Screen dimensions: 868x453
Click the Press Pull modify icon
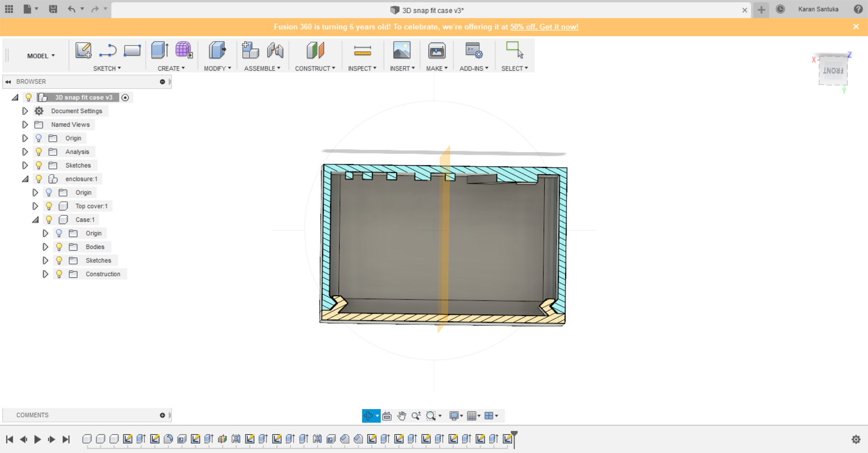pos(217,50)
